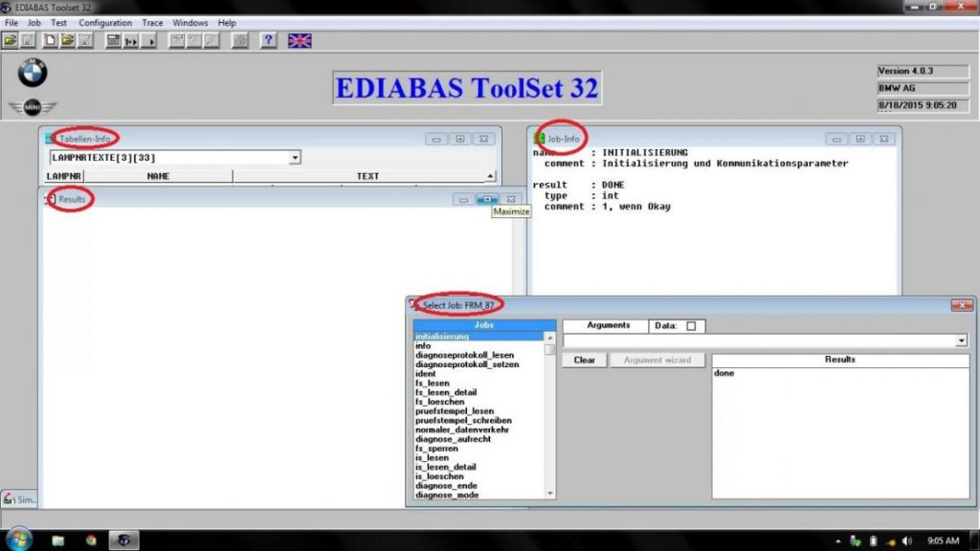Click the Jobs list scrollbar thumb

549,349
